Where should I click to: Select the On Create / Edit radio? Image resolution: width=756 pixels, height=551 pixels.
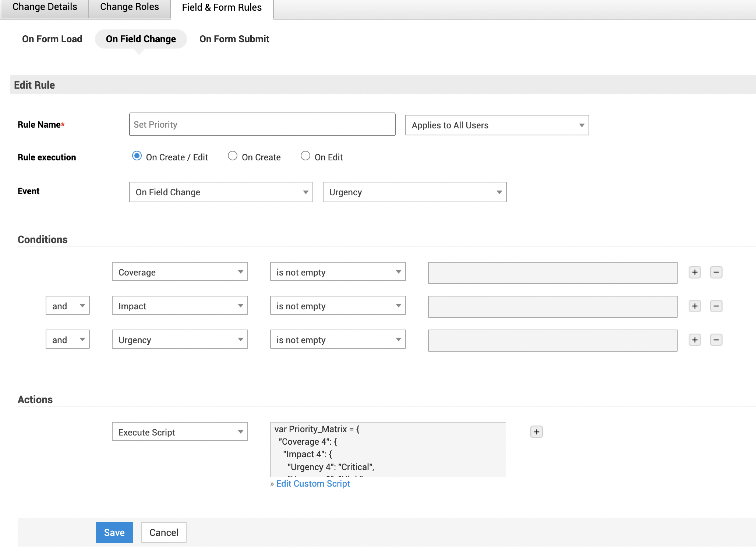pyautogui.click(x=137, y=156)
